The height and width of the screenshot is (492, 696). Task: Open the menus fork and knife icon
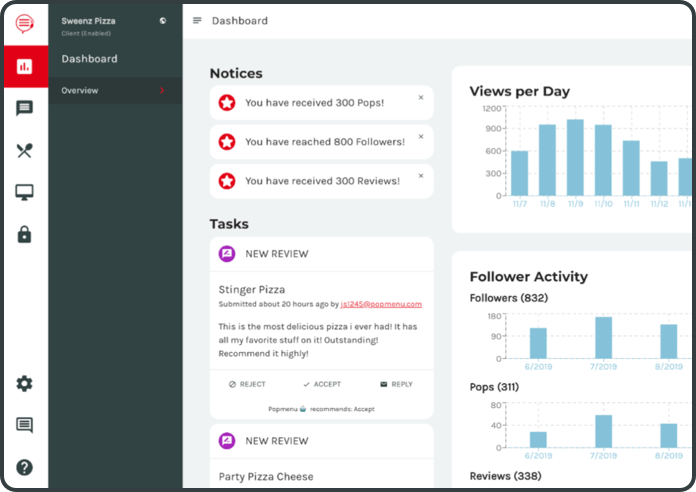[x=24, y=151]
